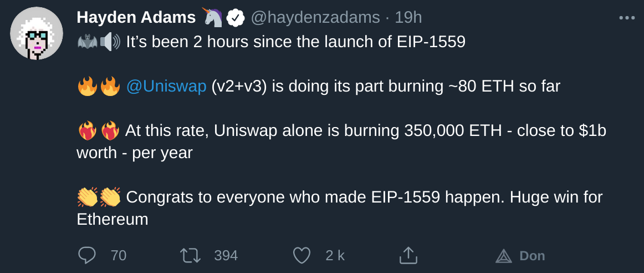Follow the @Uniswap mention link

pyautogui.click(x=166, y=87)
